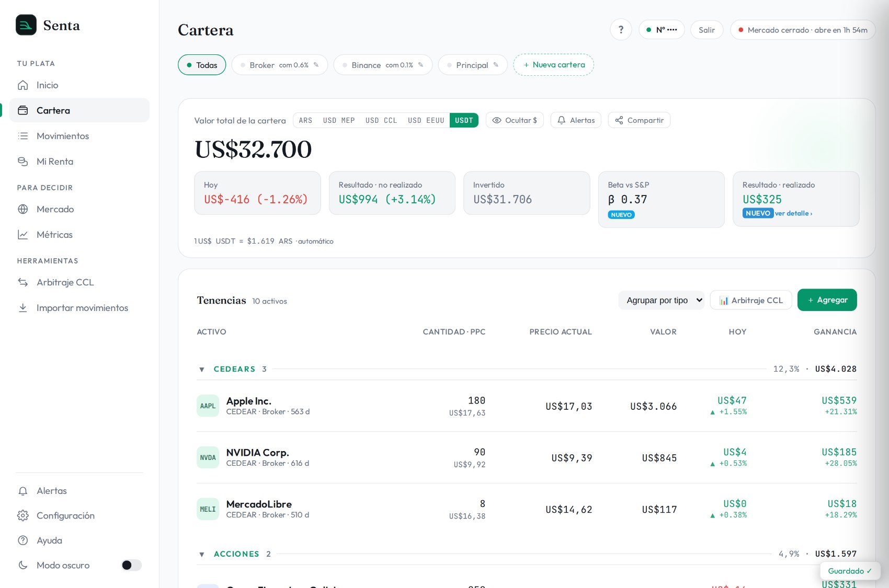Open Mercado globe icon

click(23, 209)
